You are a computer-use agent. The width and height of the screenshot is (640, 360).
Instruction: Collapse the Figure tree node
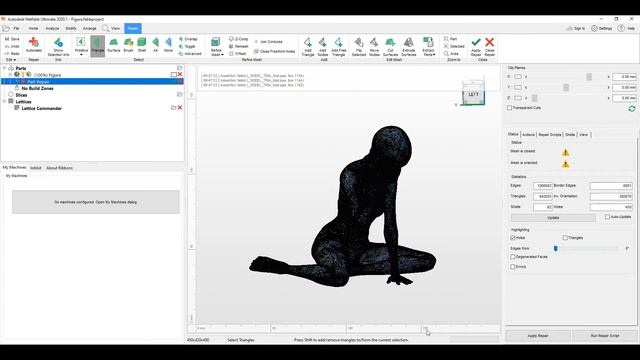[11, 75]
